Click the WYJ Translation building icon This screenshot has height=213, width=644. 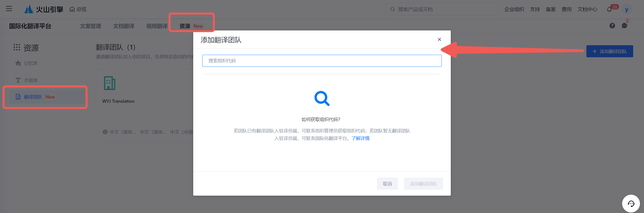tap(110, 83)
